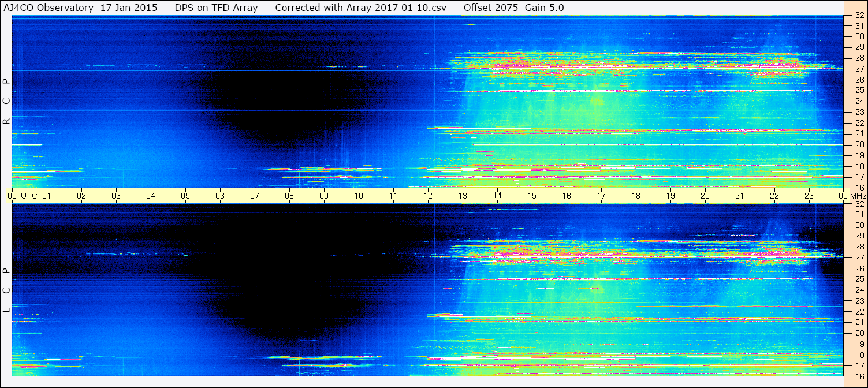Viewport: 868px width, 388px height.
Task: Click the 00 marker beside MHz label
Action: click(843, 196)
